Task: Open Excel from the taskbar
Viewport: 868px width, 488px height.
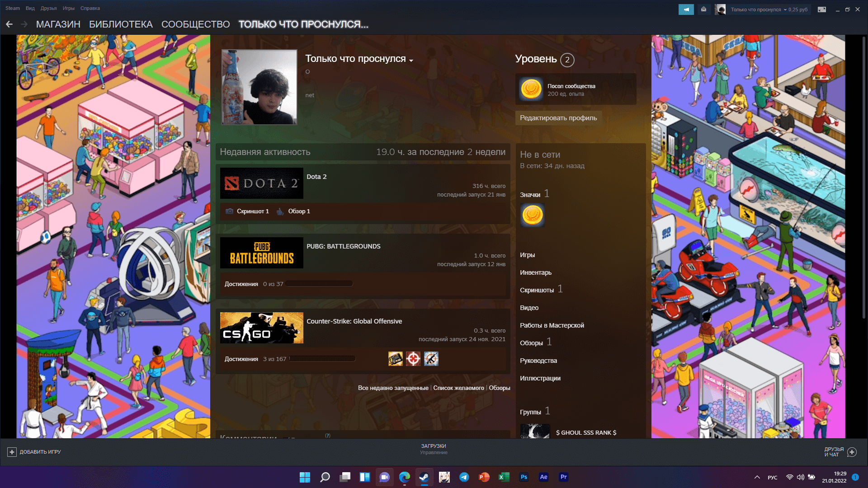Action: click(504, 477)
